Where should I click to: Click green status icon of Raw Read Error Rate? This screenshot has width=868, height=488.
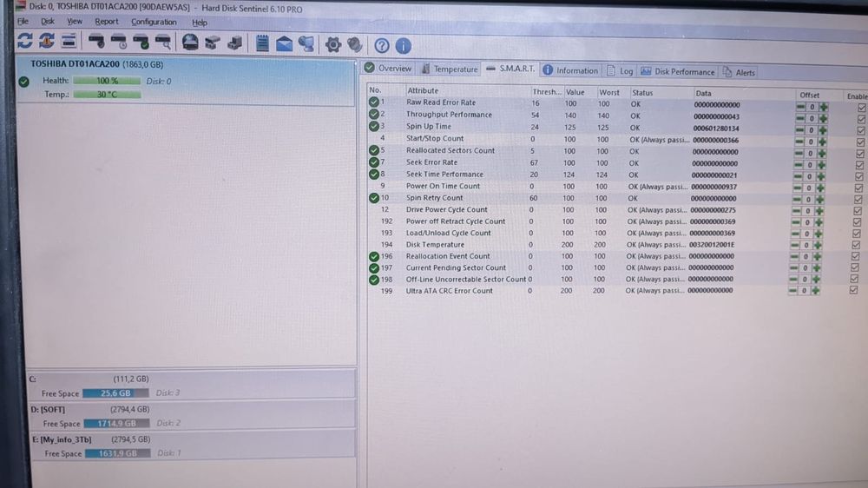[373, 102]
